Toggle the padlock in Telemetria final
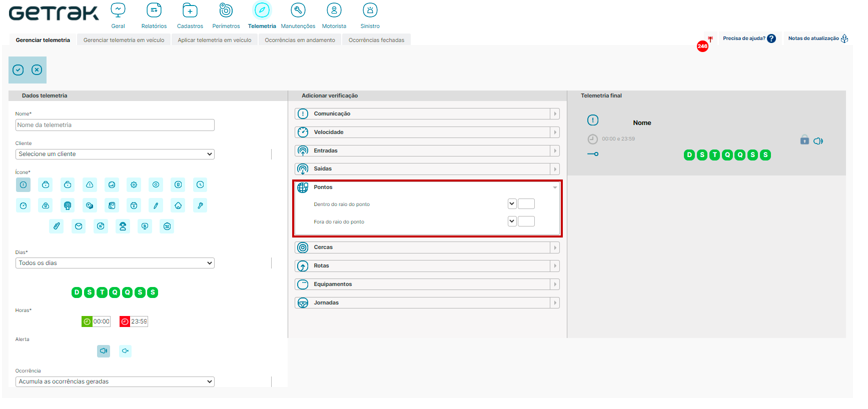This screenshot has width=868, height=409. click(x=804, y=140)
